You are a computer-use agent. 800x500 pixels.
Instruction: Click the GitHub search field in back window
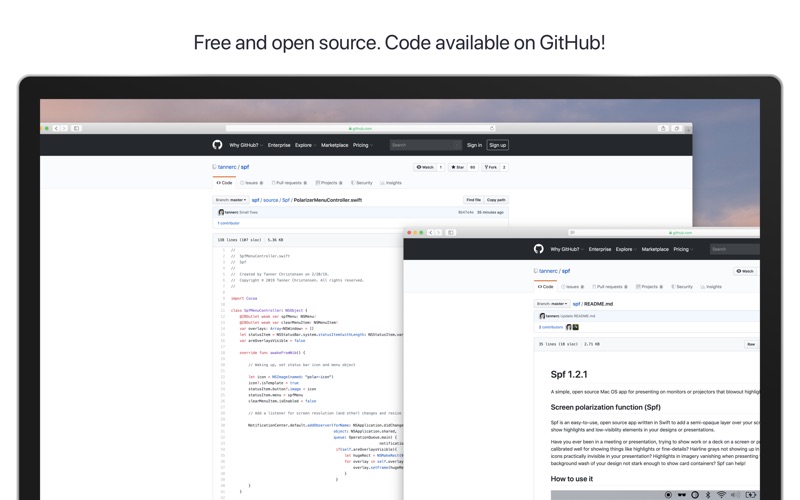click(426, 145)
